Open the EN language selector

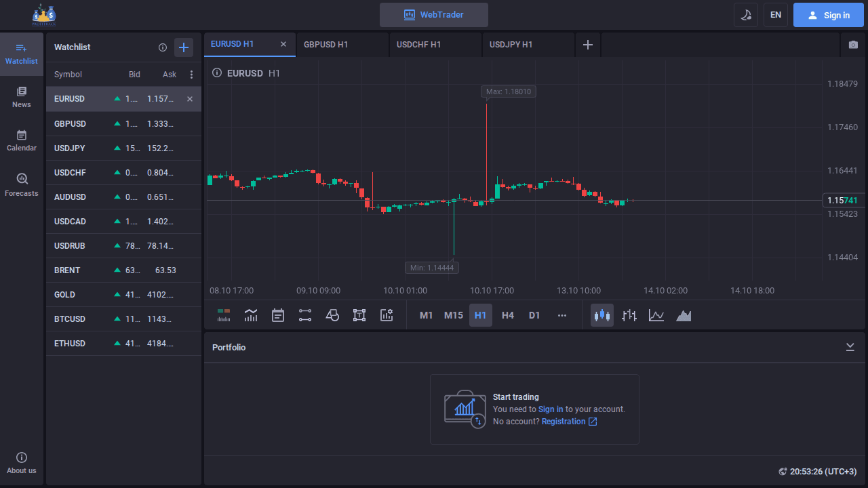click(x=776, y=15)
